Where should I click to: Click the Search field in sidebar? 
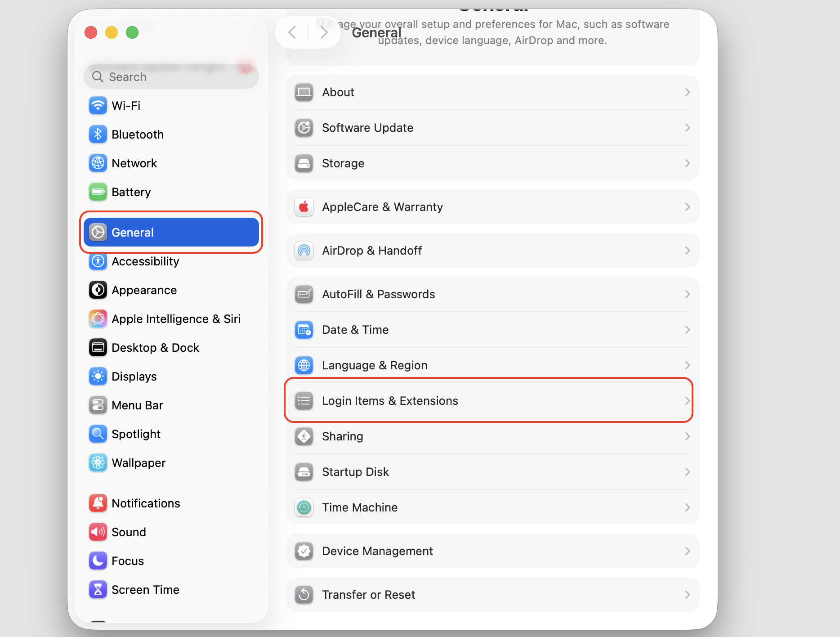click(171, 76)
